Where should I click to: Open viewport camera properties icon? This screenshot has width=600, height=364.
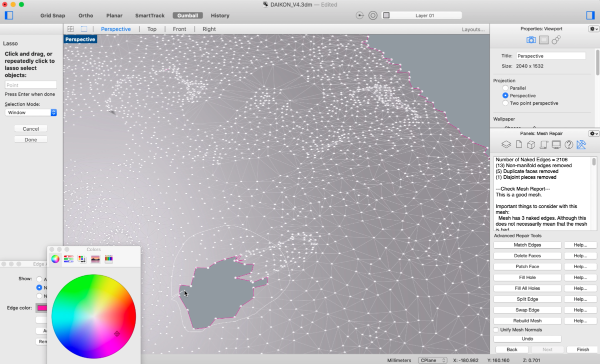tap(531, 40)
